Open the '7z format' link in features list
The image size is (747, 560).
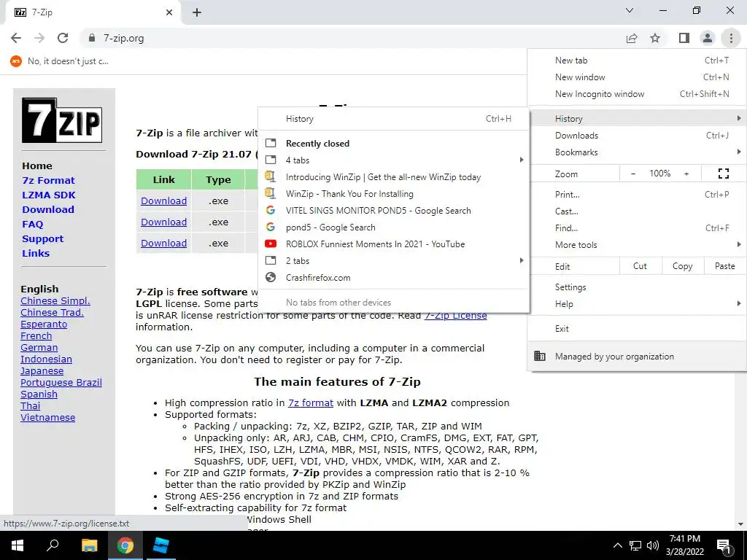click(311, 402)
